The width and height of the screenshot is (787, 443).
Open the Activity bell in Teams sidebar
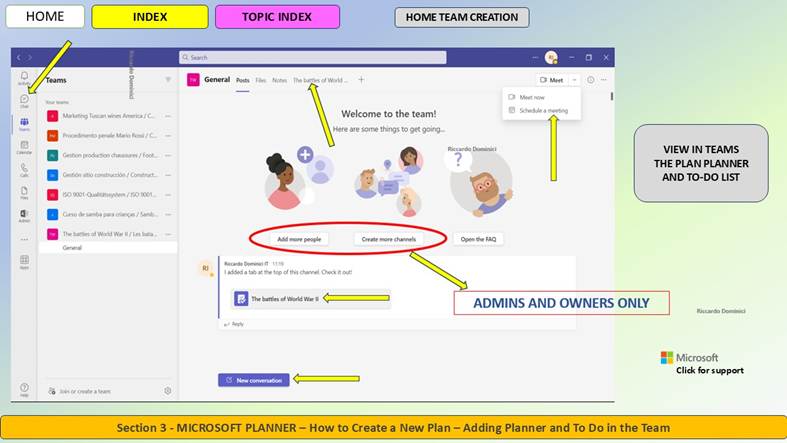pos(24,77)
